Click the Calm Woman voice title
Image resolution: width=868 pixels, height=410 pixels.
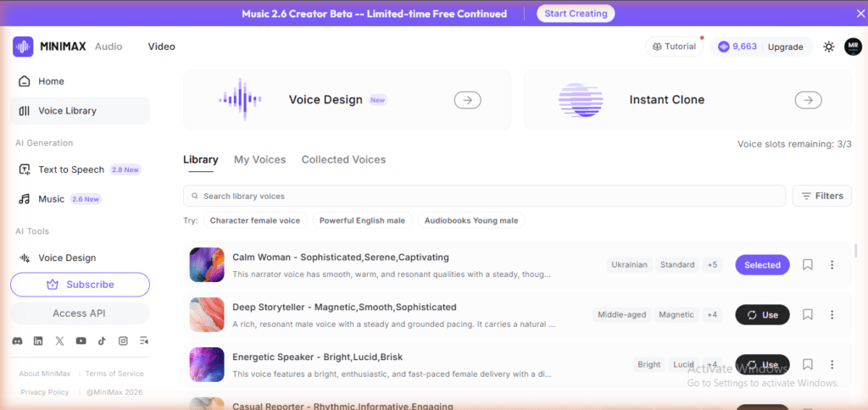(x=341, y=258)
